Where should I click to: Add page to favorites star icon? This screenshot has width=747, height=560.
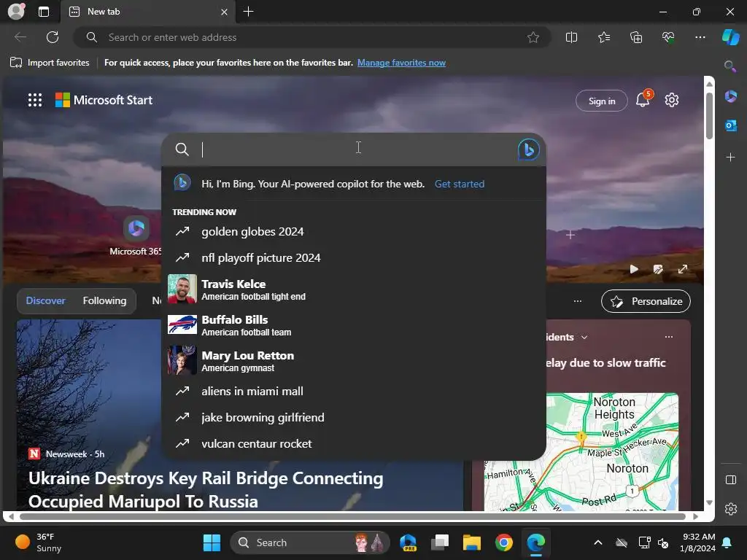[533, 37]
